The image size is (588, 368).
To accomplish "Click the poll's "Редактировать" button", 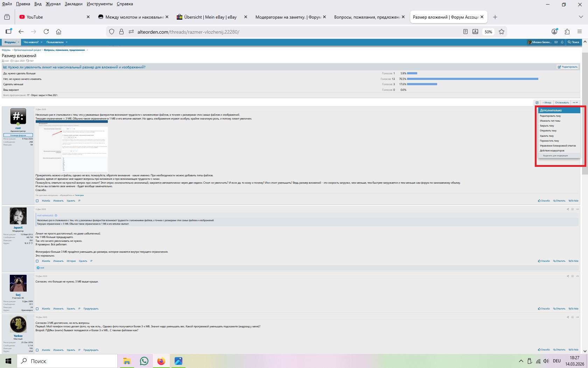I will 568,67.
